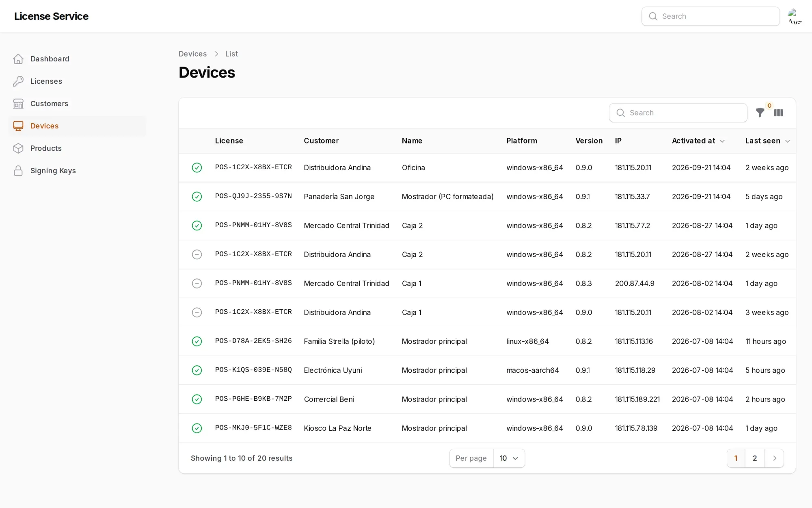The width and height of the screenshot is (812, 508).
Task: Click the linux-x86_64 platform cell
Action: coord(527,341)
